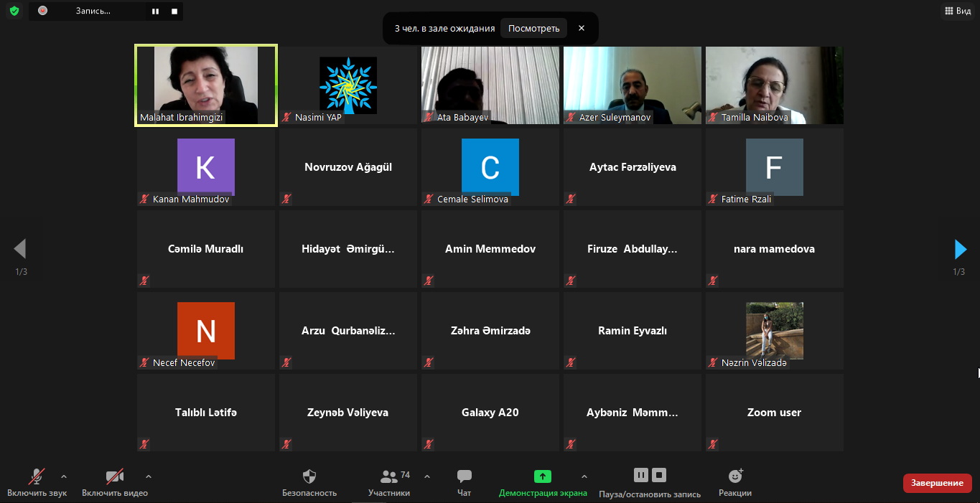Click the Запись... recording status label
The height and width of the screenshot is (503, 980).
pos(93,11)
